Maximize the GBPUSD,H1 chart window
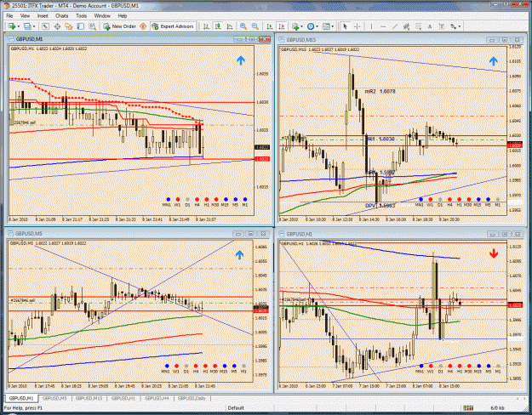532x415 pixels. click(505, 234)
